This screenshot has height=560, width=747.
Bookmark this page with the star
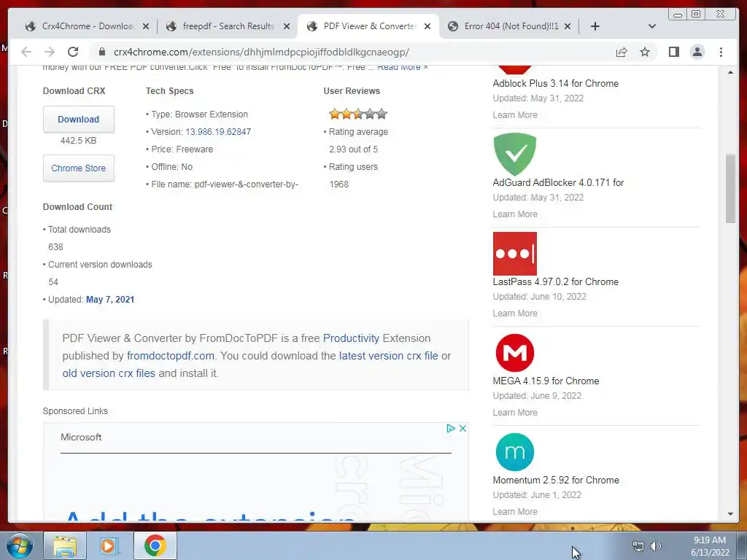(645, 52)
